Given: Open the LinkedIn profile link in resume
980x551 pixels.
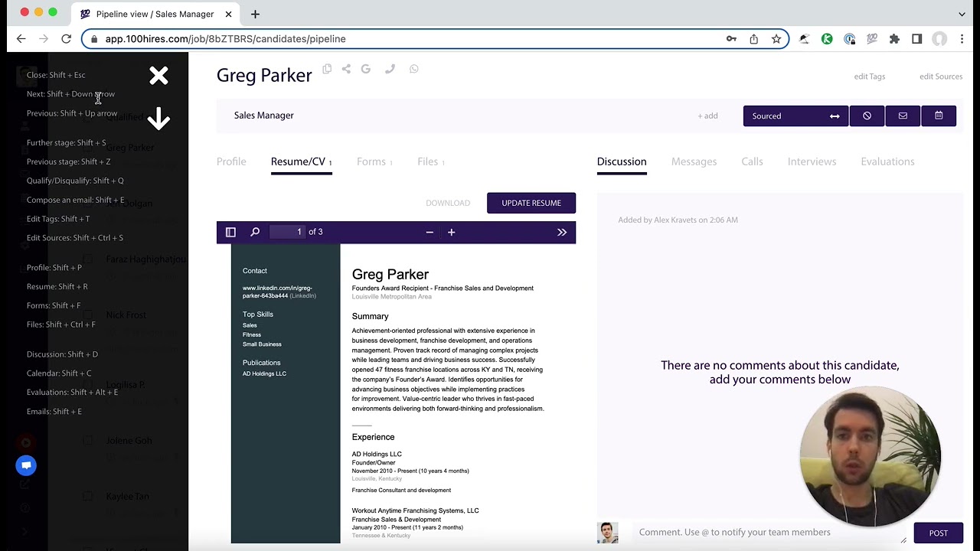Looking at the screenshot, I should (277, 292).
